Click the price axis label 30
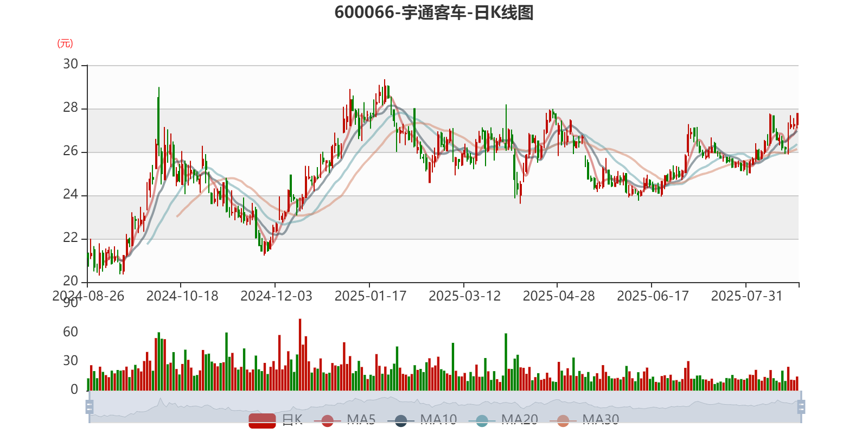The width and height of the screenshot is (868, 434). click(x=71, y=65)
